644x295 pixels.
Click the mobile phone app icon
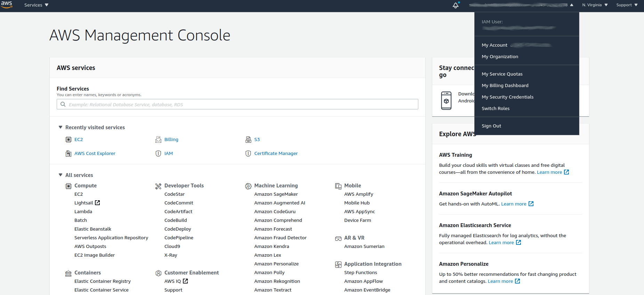[446, 101]
